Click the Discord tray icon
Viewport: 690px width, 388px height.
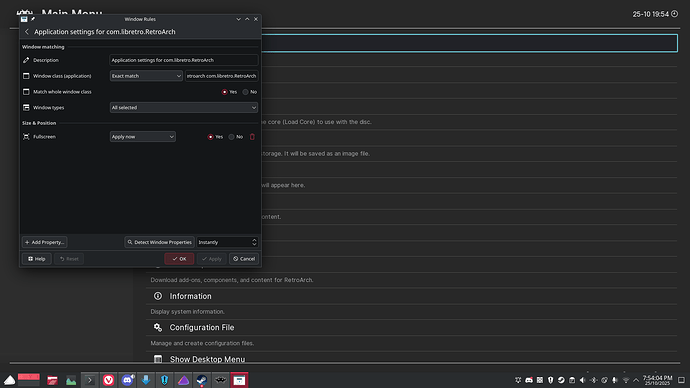[529, 380]
